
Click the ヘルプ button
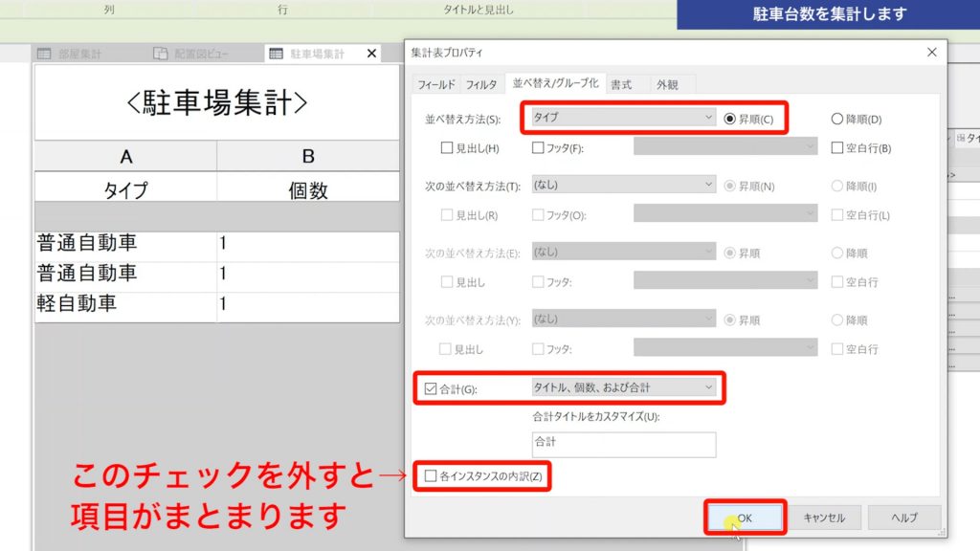(x=903, y=517)
